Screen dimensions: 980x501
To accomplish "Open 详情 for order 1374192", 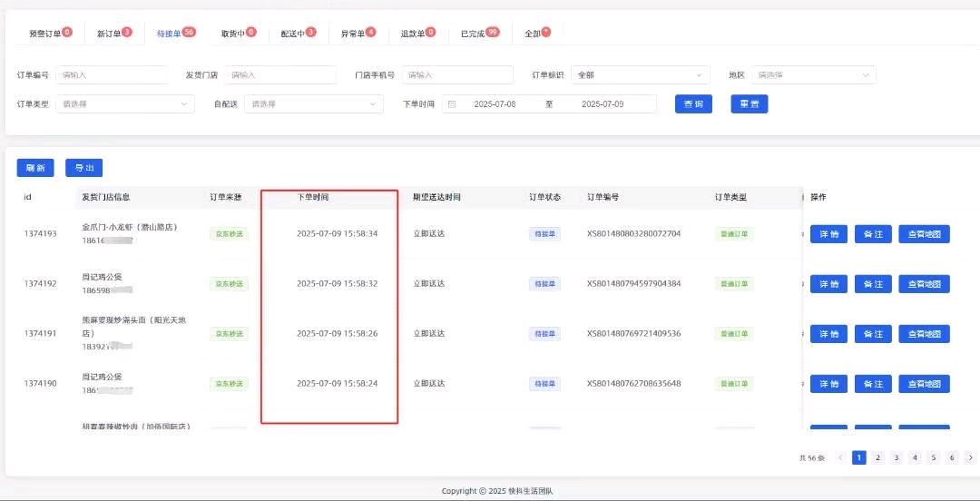I will coord(828,284).
